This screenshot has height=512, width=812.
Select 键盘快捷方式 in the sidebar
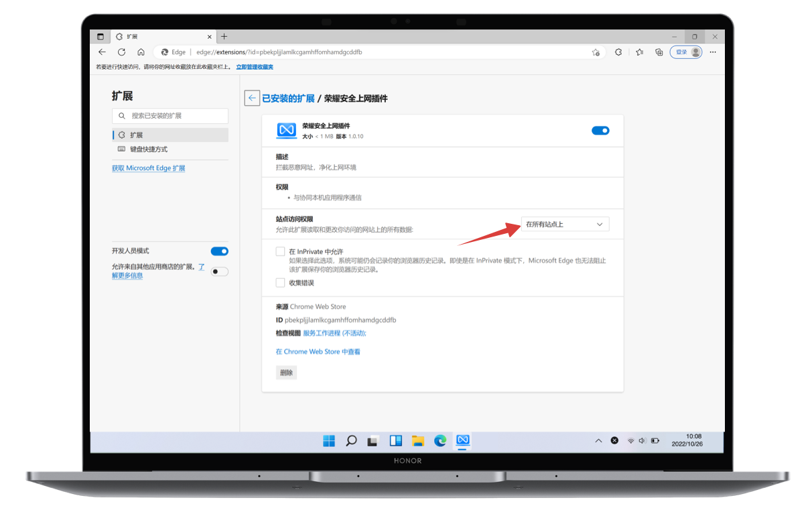(x=170, y=149)
